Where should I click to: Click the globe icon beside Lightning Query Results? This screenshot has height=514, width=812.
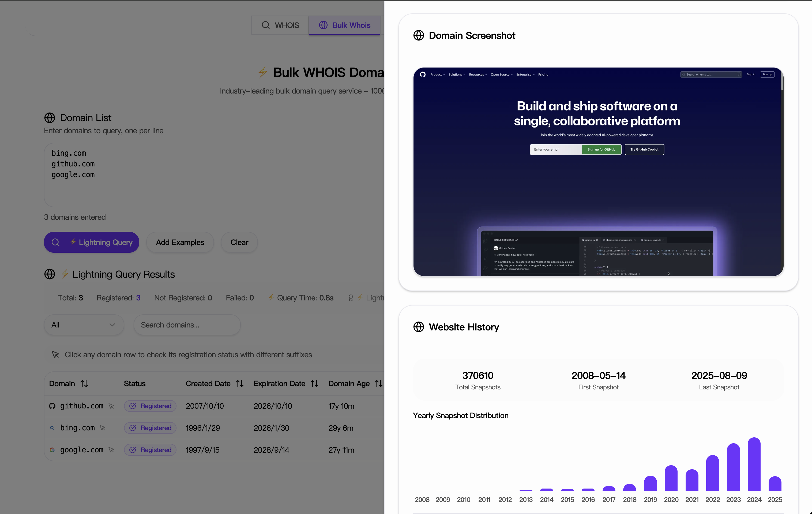pos(50,274)
